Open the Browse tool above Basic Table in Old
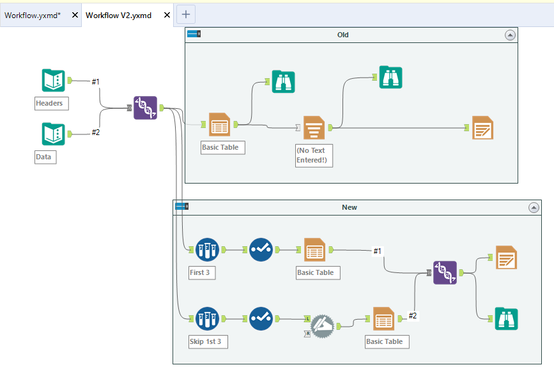Screen dimensions: 554x371 click(x=283, y=82)
